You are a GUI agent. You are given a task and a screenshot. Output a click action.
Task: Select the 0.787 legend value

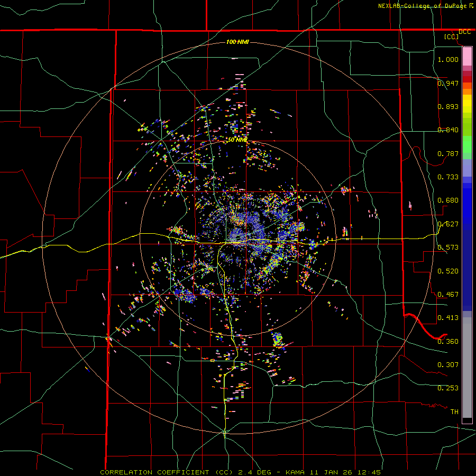coord(448,153)
